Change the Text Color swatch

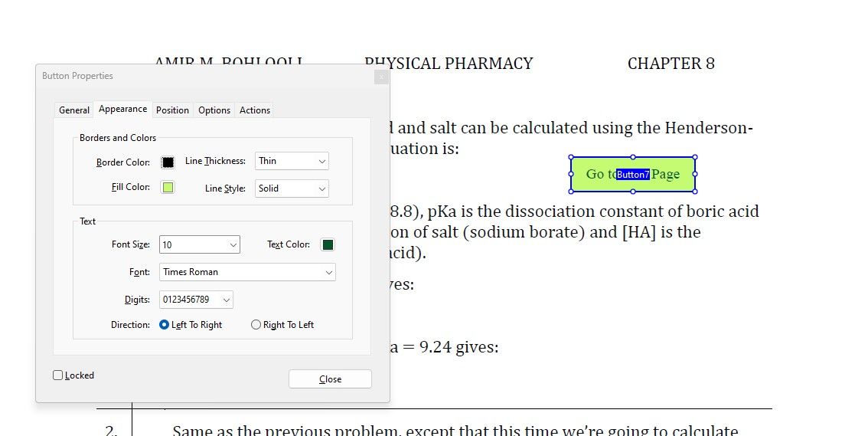(x=328, y=245)
